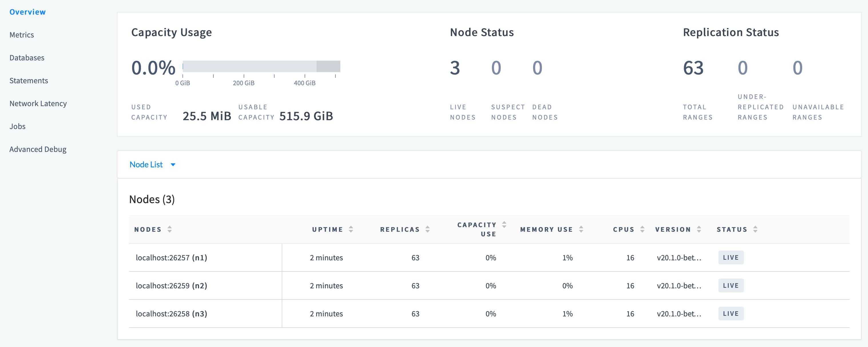
Task: Navigate to the Metrics page
Action: tap(21, 35)
